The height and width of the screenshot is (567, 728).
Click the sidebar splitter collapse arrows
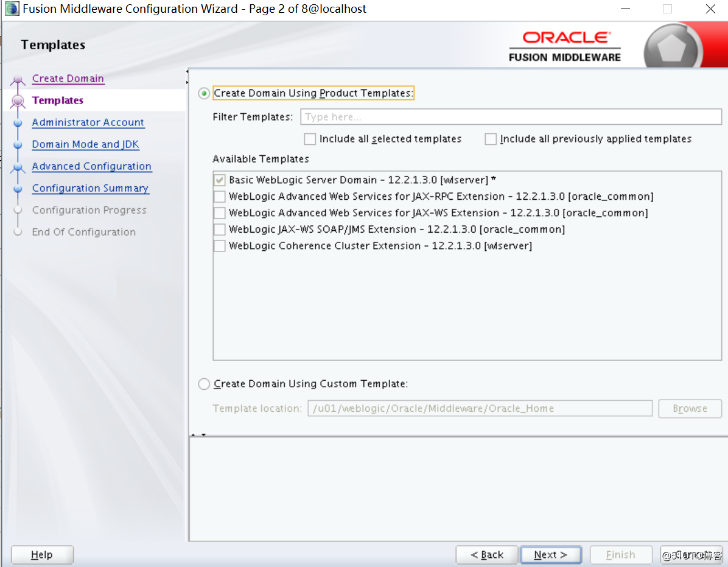187,77
